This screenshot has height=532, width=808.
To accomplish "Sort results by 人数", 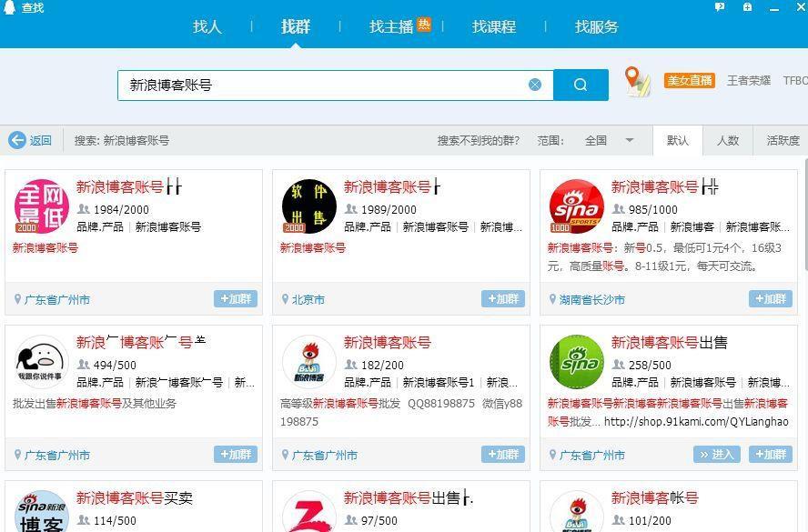I will [x=729, y=141].
